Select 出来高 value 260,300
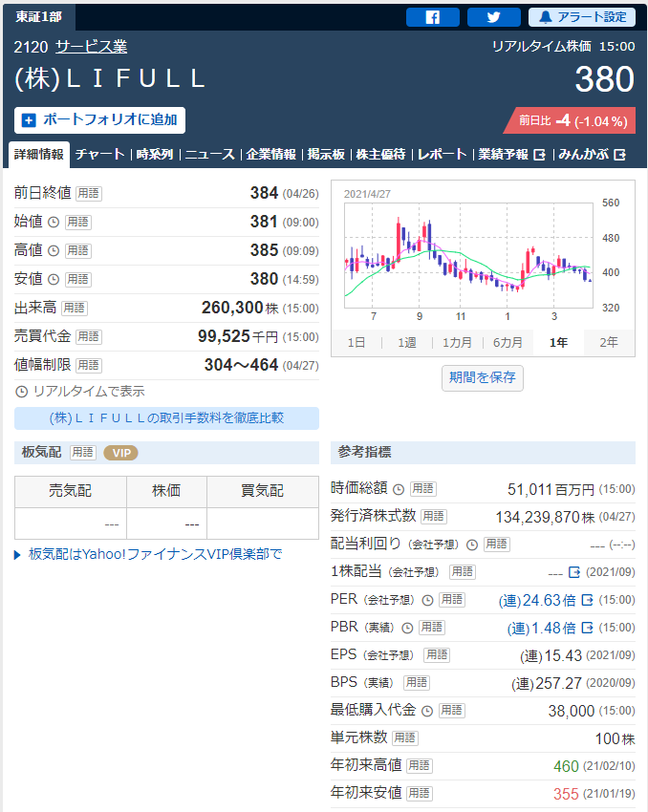This screenshot has height=812, width=648. [232, 309]
